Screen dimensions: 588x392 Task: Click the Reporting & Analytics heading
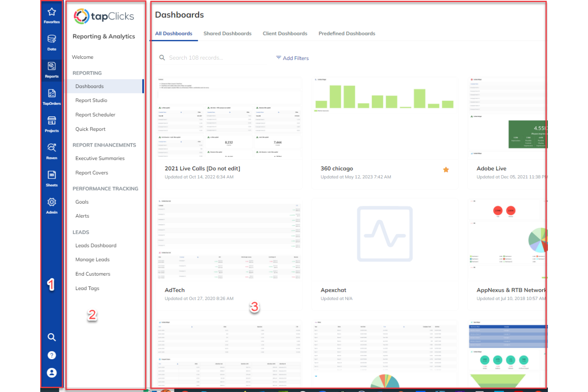(x=104, y=37)
